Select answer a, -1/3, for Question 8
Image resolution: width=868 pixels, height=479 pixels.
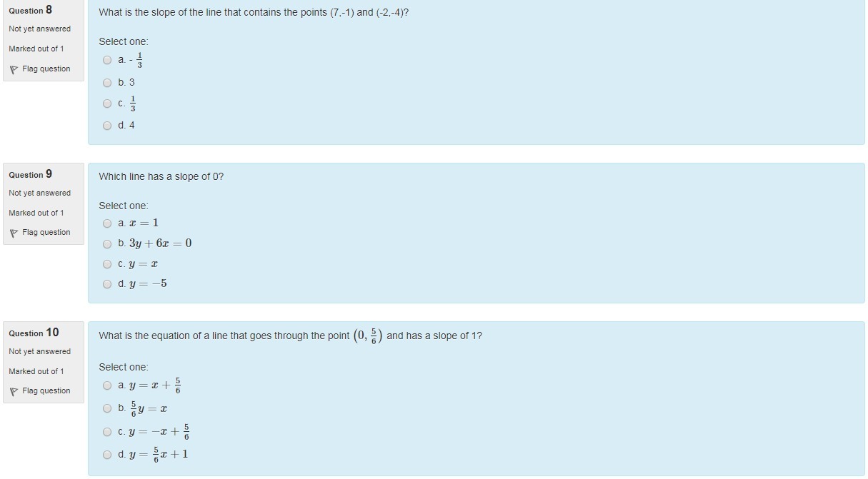tap(107, 60)
